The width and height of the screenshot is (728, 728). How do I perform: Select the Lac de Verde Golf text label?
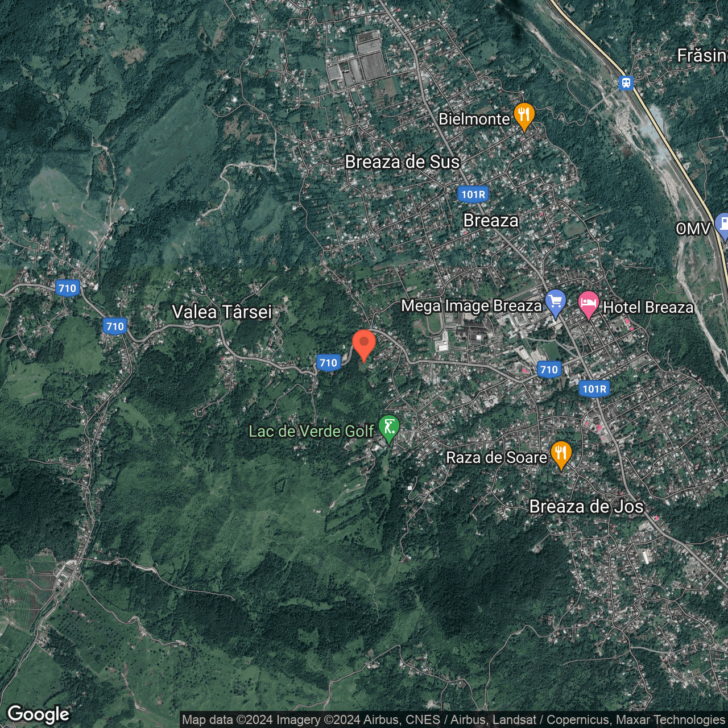pos(311,432)
